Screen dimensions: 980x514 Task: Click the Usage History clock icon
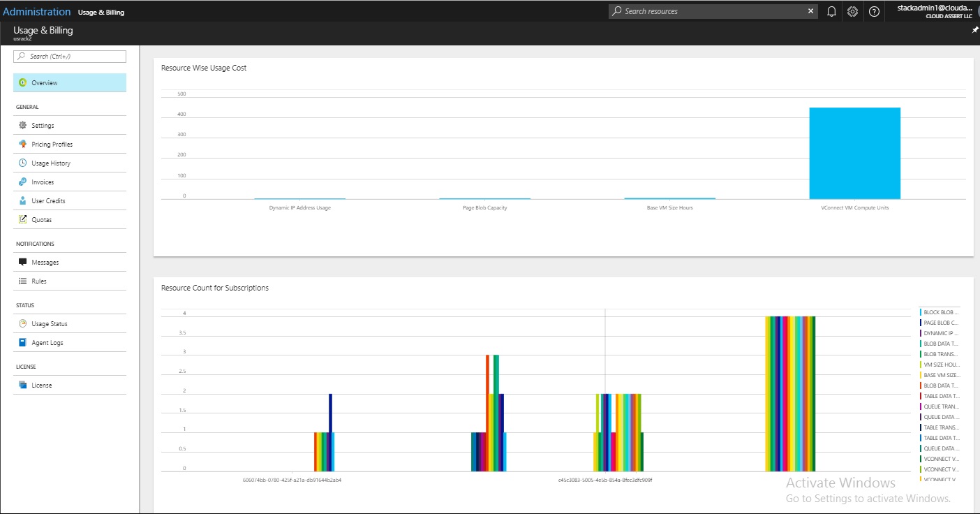pos(23,163)
